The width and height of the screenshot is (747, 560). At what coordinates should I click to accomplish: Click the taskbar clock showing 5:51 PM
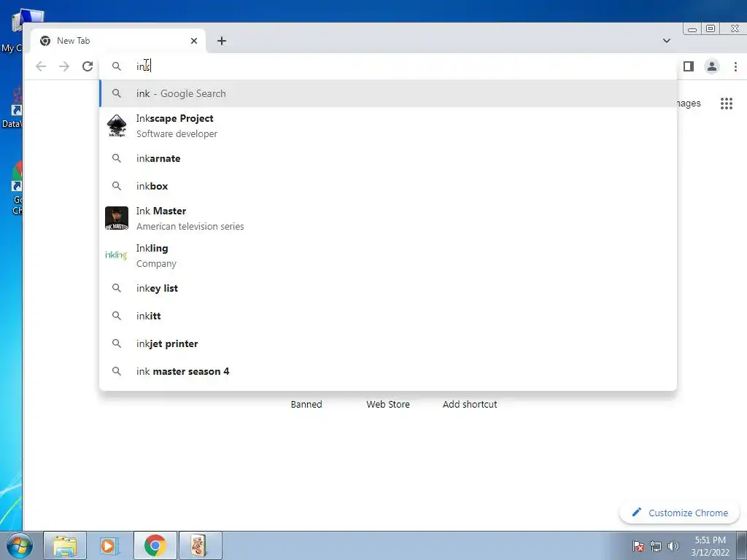tap(710, 545)
